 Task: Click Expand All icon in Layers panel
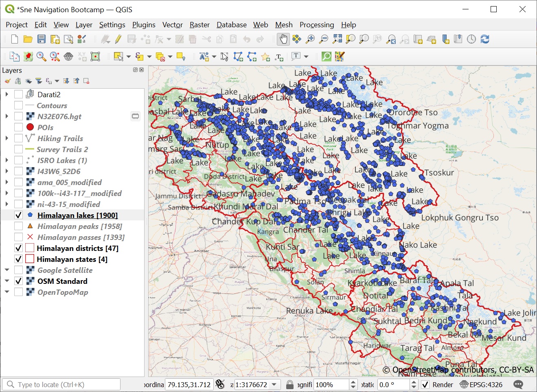click(66, 81)
